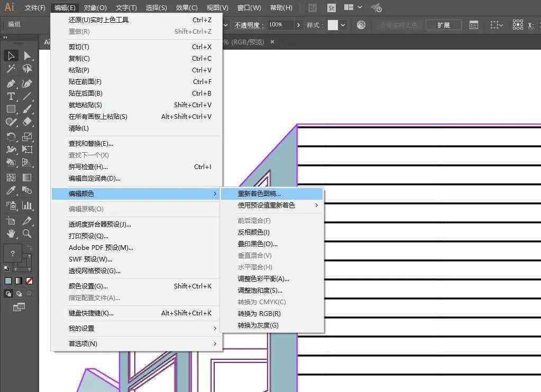Click the fill color box in toolbar

[12, 254]
